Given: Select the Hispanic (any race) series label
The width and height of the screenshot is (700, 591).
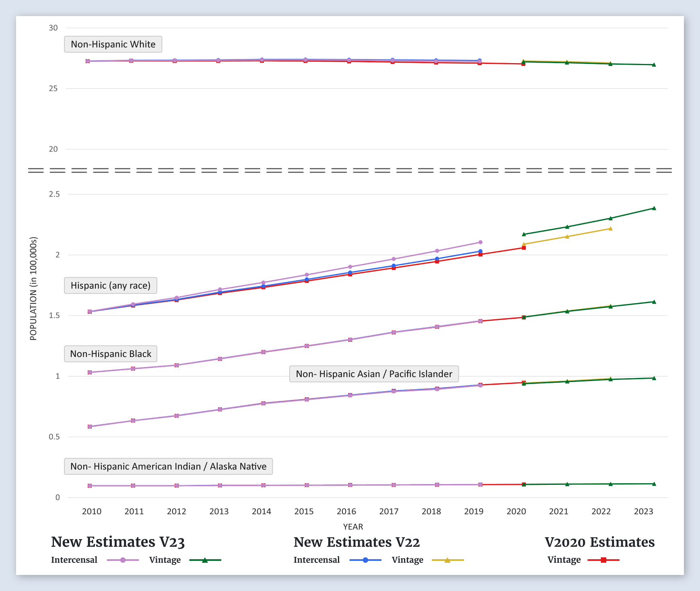Looking at the screenshot, I should coord(111,285).
